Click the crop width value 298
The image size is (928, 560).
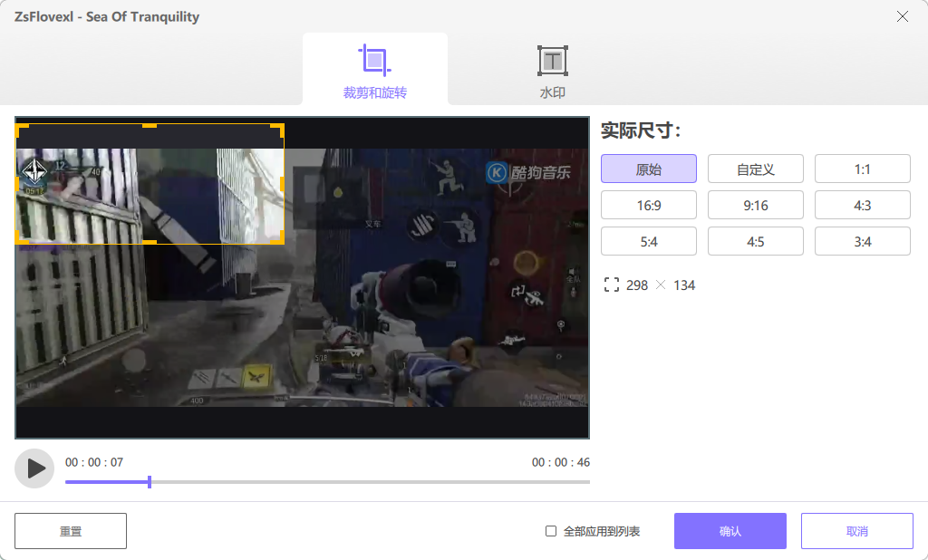tap(637, 285)
